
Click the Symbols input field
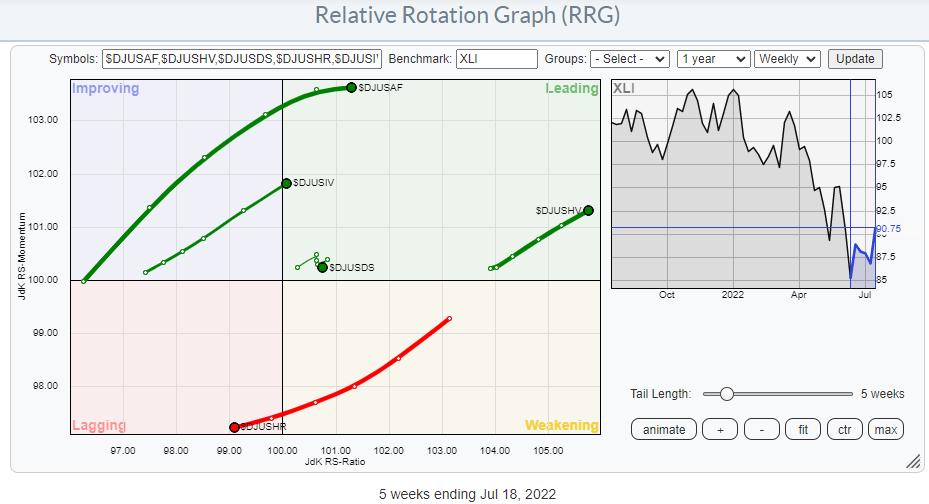[242, 59]
